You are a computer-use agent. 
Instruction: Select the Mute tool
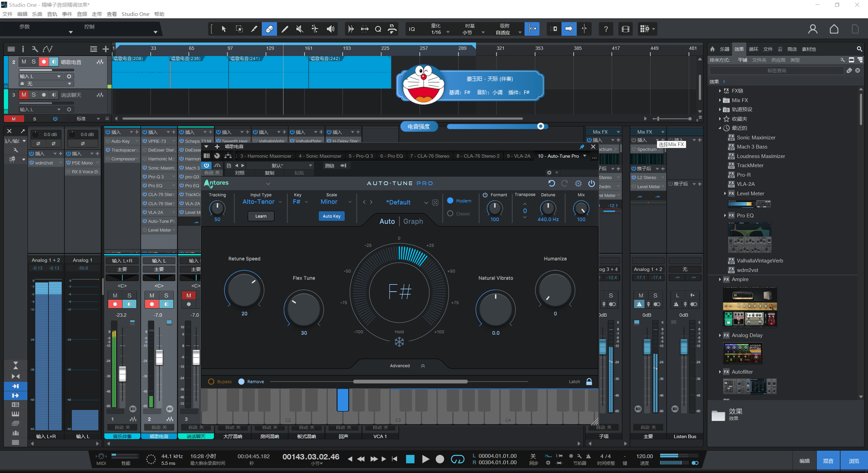pos(300,29)
